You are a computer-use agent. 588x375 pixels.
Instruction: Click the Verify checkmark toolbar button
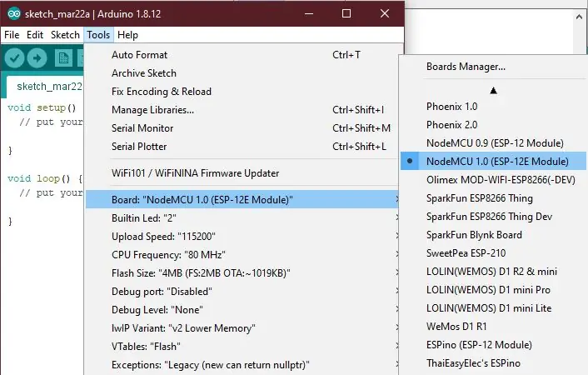[14, 58]
